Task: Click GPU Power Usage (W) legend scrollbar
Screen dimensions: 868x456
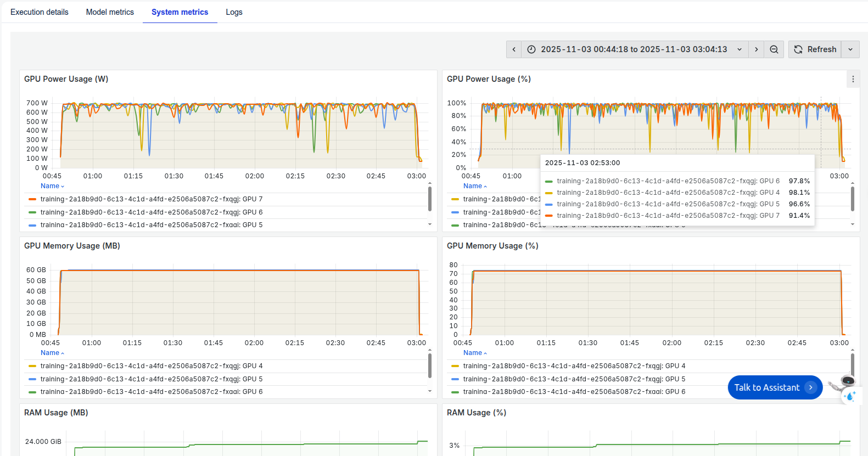Action: click(x=429, y=199)
